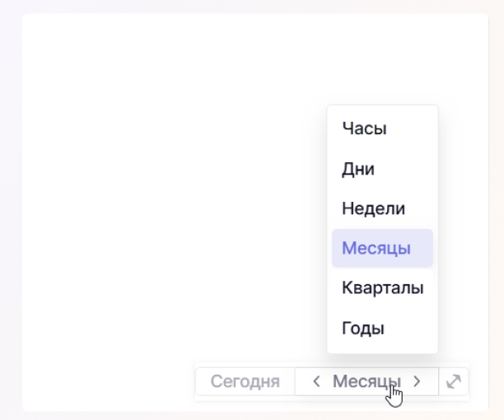The height and width of the screenshot is (420, 504).
Task: Collapse the dropdown by clicking the Месяцы label
Action: [366, 381]
